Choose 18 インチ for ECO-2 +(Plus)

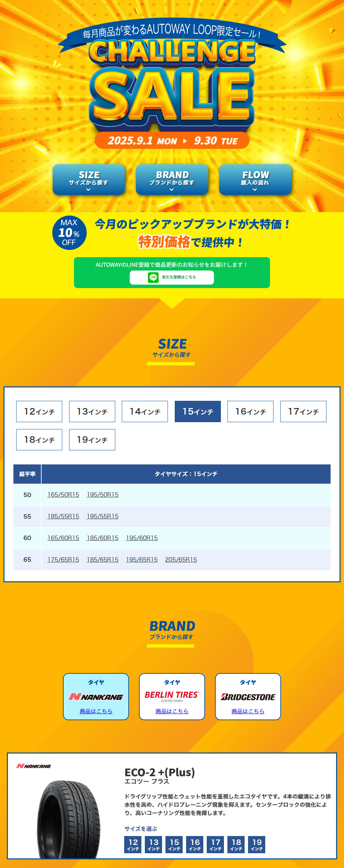(x=236, y=844)
